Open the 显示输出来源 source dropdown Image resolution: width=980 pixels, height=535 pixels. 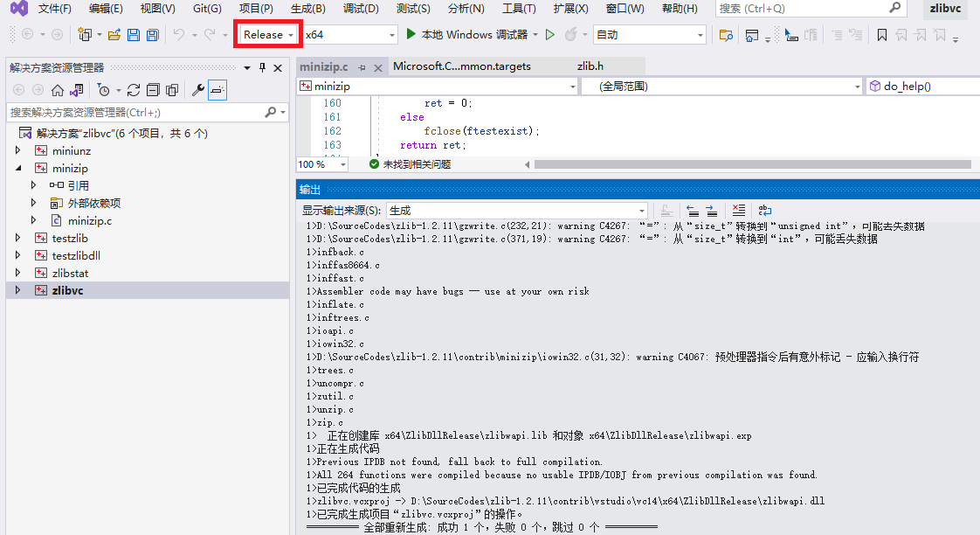pyautogui.click(x=642, y=210)
